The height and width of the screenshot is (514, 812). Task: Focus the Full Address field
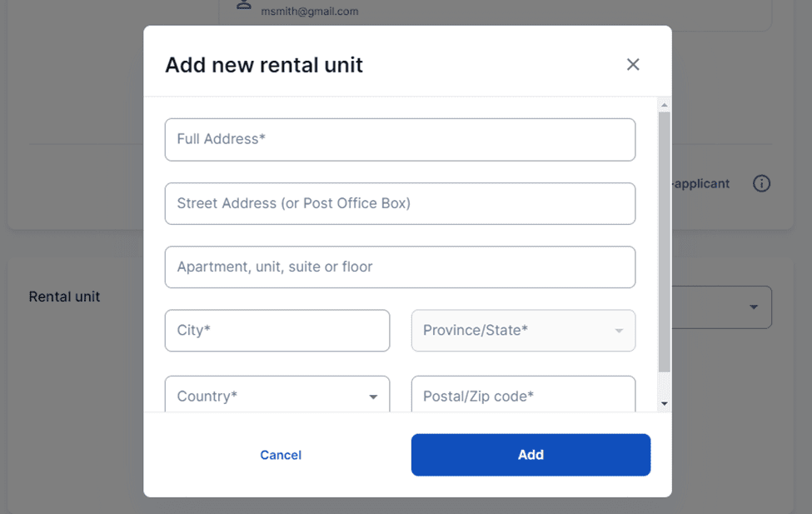point(400,139)
